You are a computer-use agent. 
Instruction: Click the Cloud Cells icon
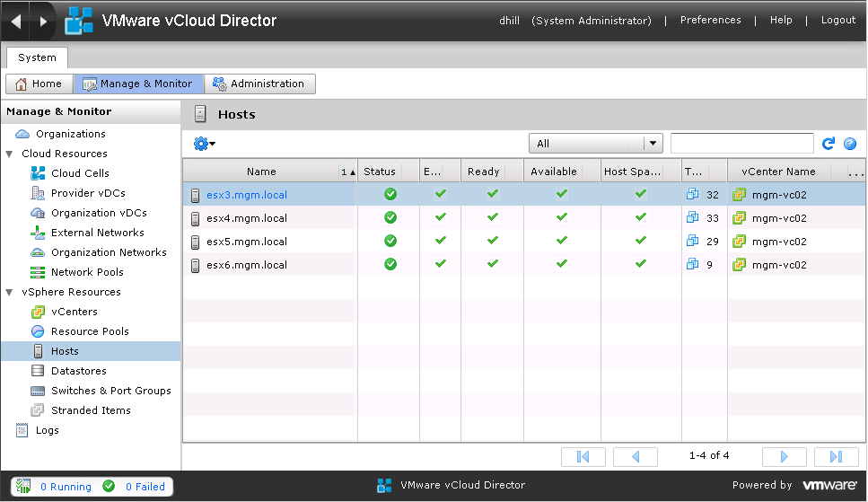(38, 173)
